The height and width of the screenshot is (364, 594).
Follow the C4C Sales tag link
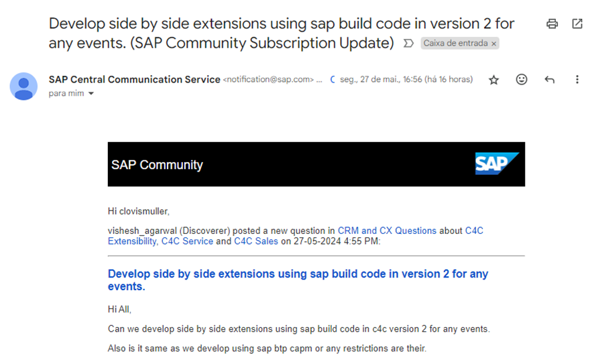coord(256,241)
